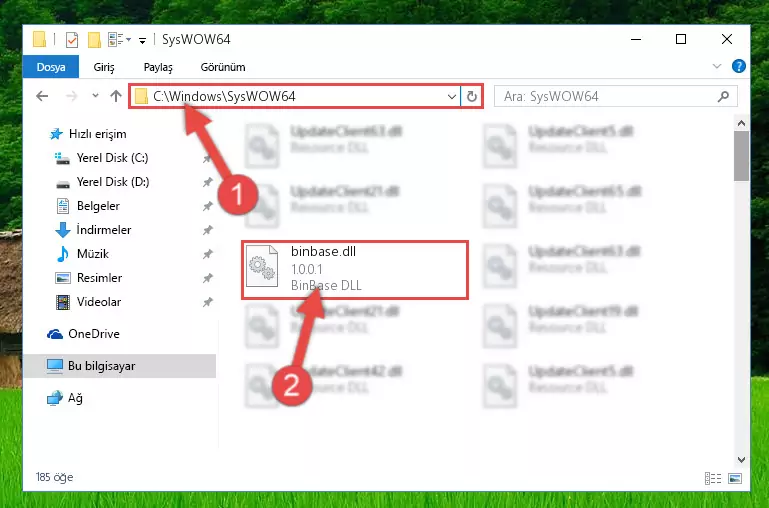The height and width of the screenshot is (508, 769).
Task: Click the scrollbar down arrow
Action: [x=741, y=459]
